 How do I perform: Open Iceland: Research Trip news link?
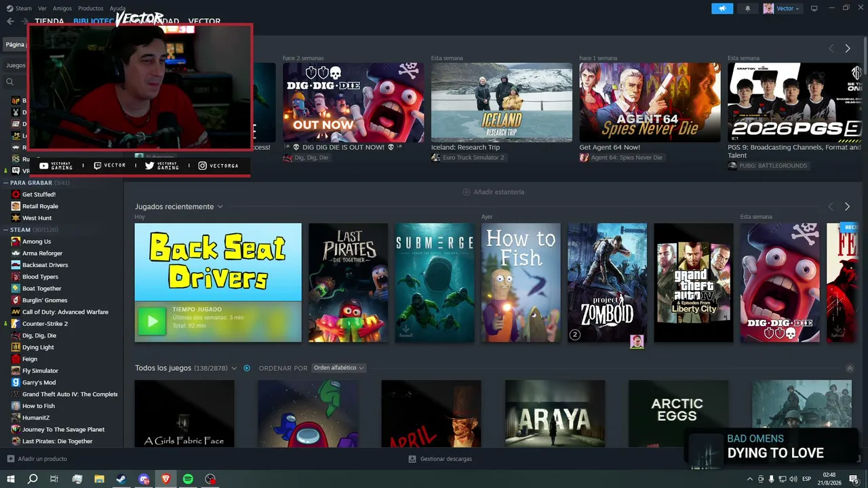tap(465, 147)
